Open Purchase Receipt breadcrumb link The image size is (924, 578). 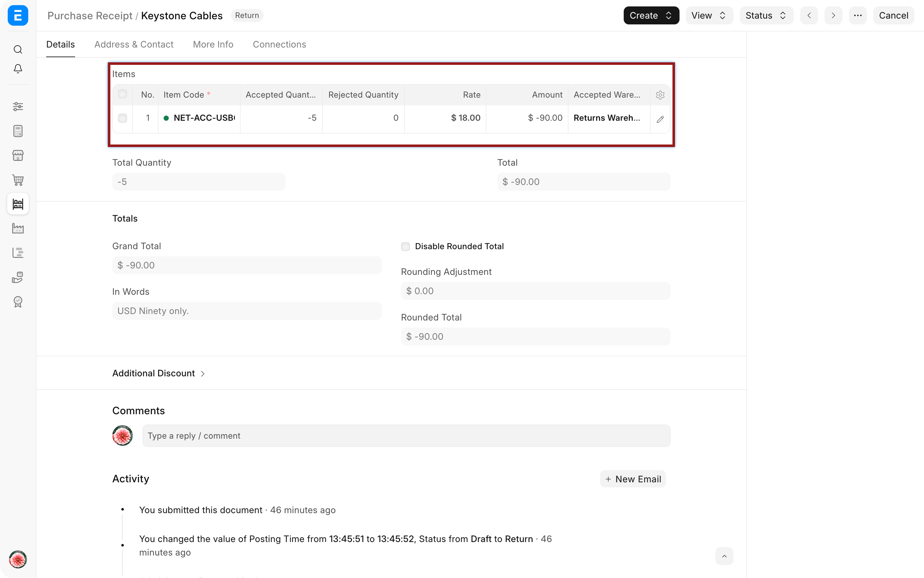(90, 16)
